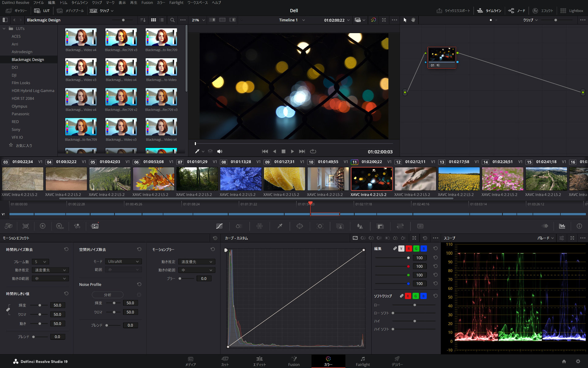Open the Fusion menu
The width and height of the screenshot is (588, 368).
pyautogui.click(x=147, y=2)
